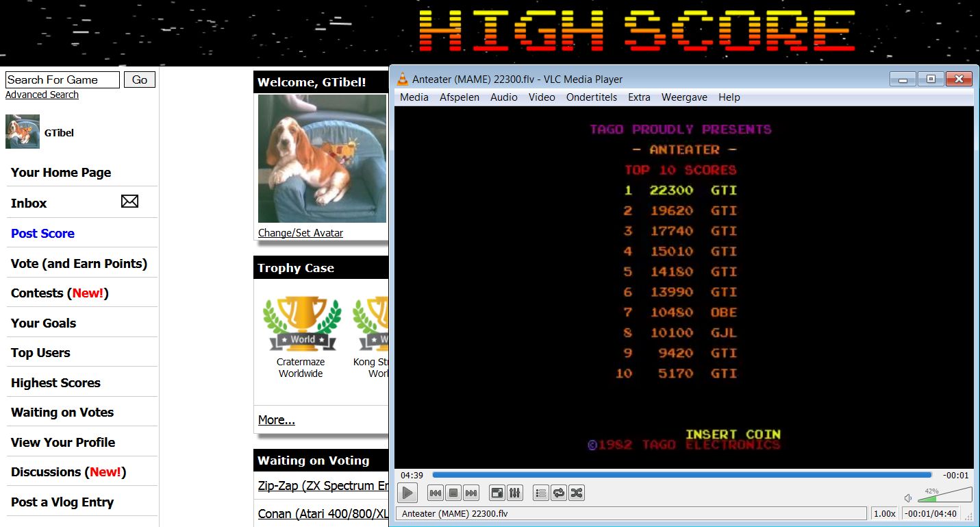This screenshot has height=527, width=980.
Task: Expand the Weergave menu
Action: pyautogui.click(x=683, y=97)
